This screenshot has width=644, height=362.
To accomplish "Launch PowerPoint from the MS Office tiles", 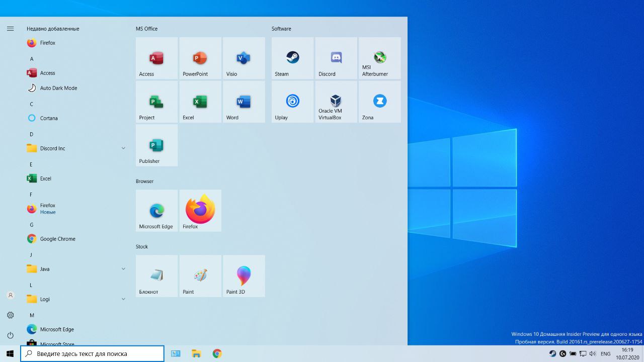I will click(200, 58).
